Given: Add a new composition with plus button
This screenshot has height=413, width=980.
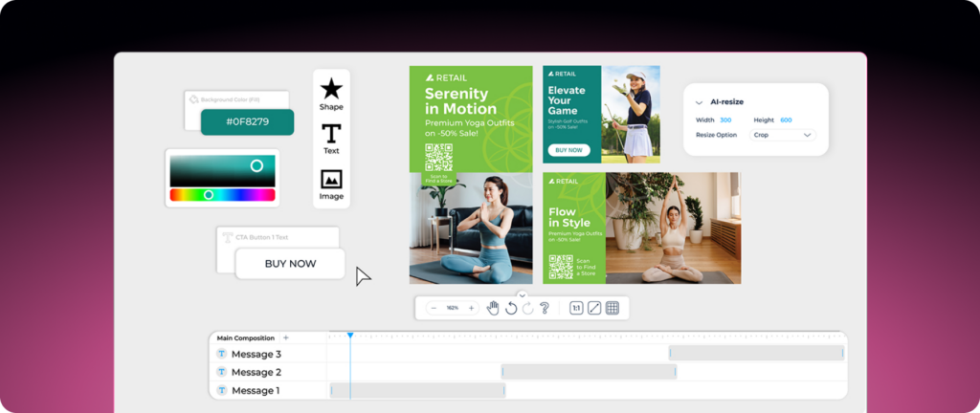Looking at the screenshot, I should [285, 338].
